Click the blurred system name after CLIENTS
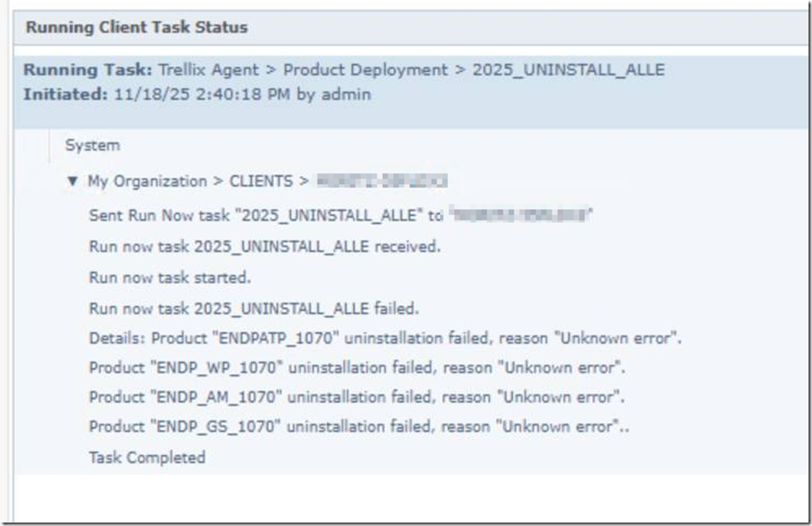 click(382, 182)
